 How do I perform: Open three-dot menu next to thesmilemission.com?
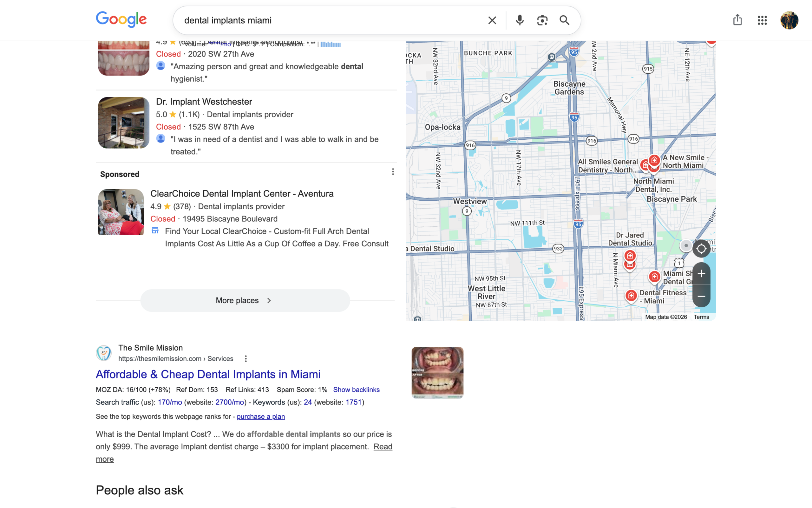pos(246,358)
